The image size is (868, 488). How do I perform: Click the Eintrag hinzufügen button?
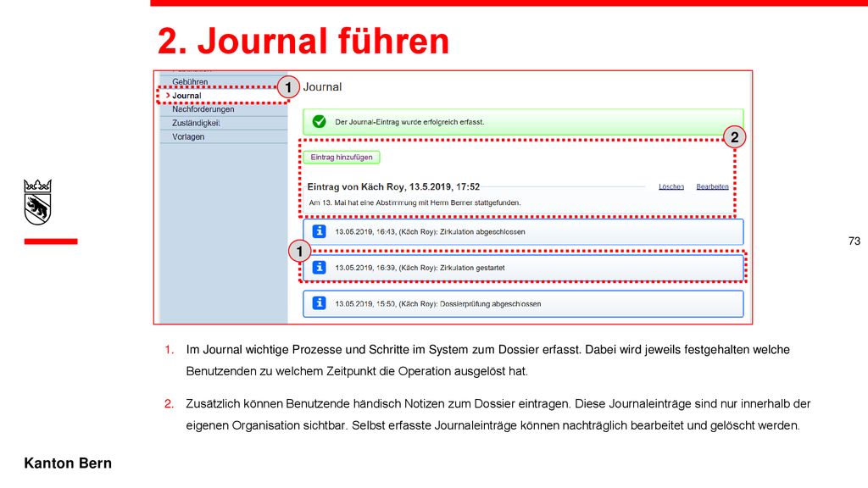click(x=342, y=157)
